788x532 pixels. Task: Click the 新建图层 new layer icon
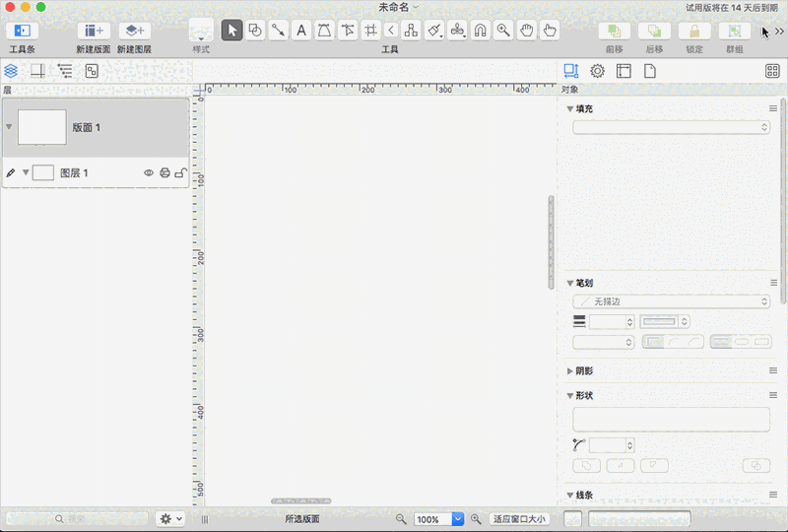(134, 31)
